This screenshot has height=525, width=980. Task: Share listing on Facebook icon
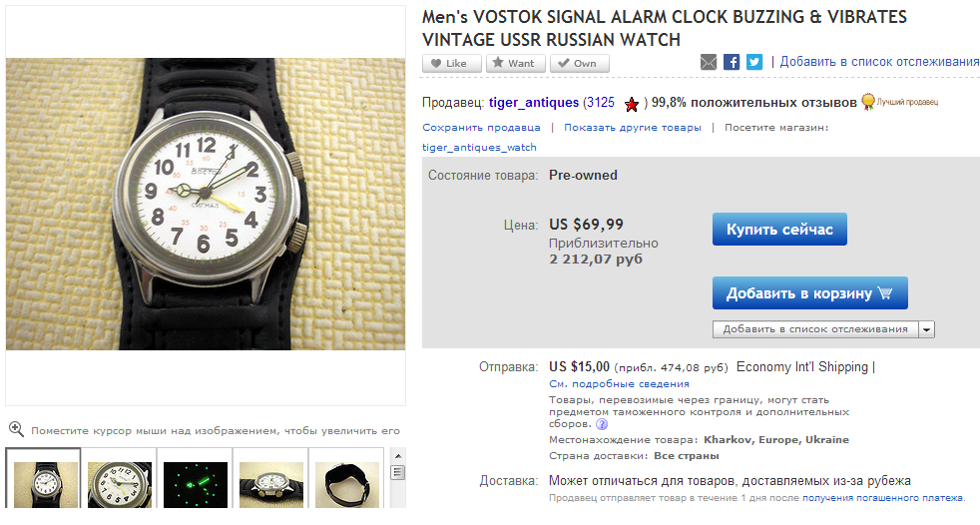(x=732, y=62)
